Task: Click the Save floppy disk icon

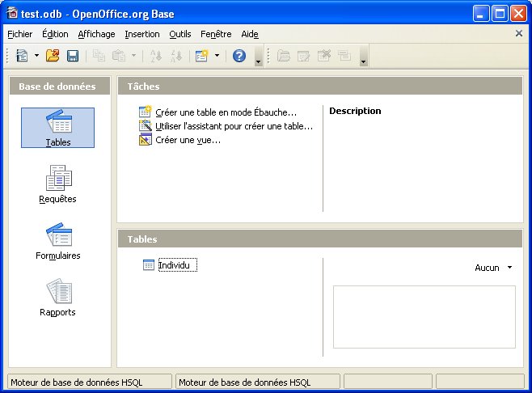Action: point(73,56)
